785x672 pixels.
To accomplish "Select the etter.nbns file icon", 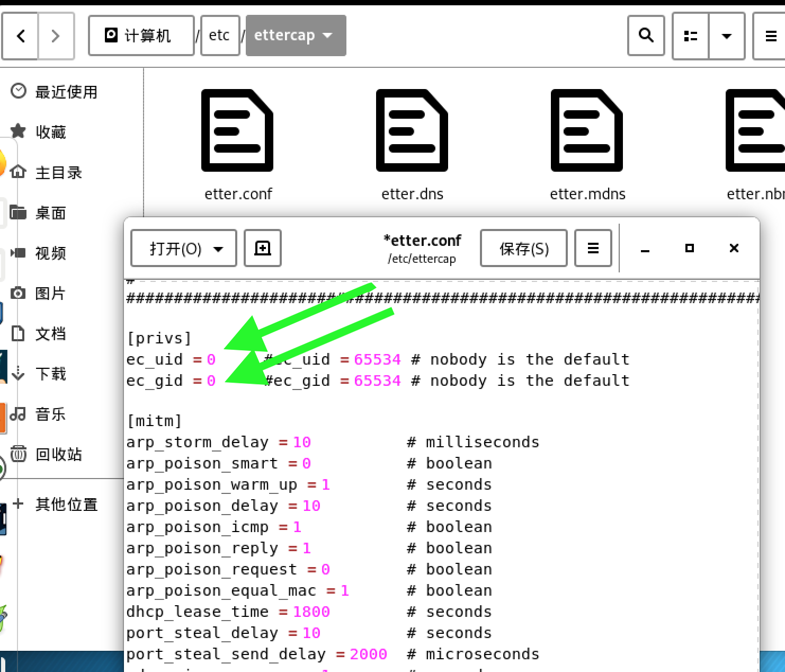I will point(756,130).
